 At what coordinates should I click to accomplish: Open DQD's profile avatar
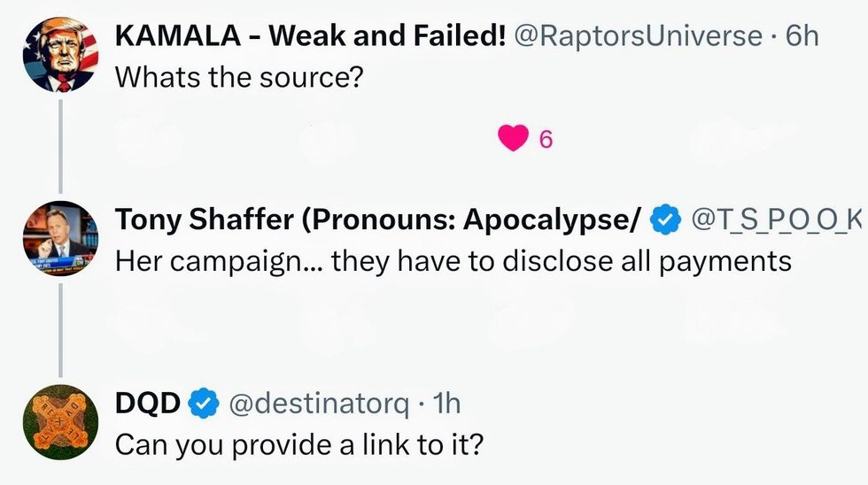click(59, 422)
